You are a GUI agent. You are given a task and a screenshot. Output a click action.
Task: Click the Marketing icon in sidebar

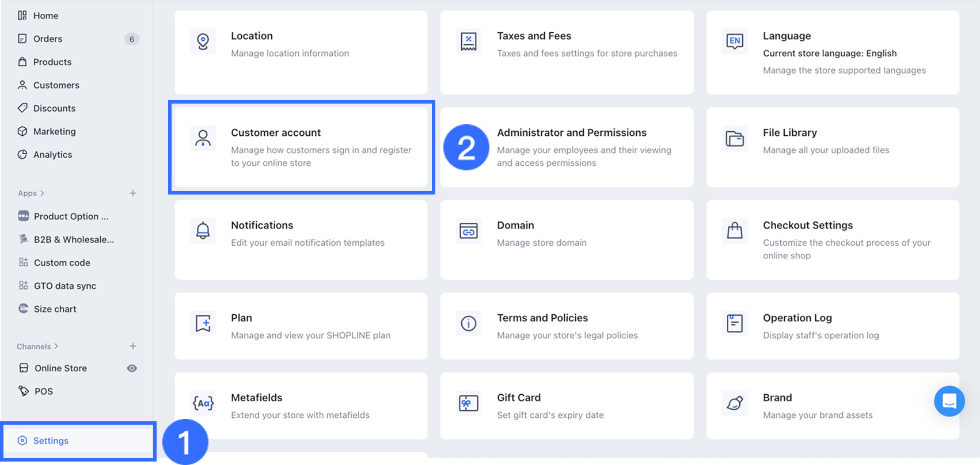[x=22, y=131]
